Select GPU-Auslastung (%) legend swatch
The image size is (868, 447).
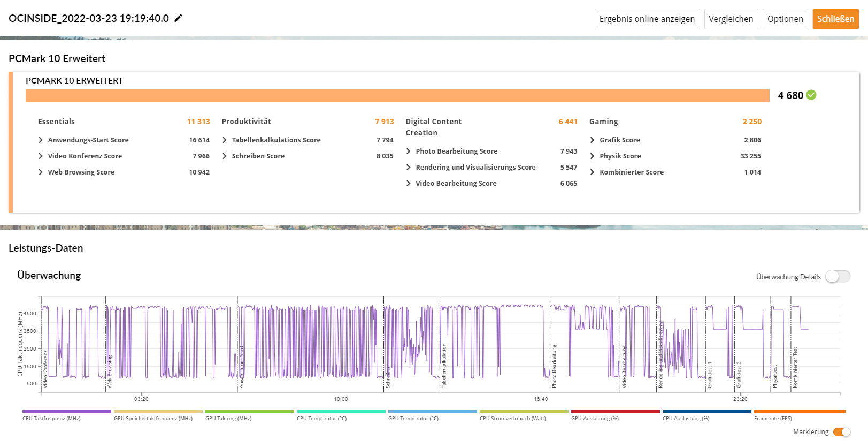point(616,412)
